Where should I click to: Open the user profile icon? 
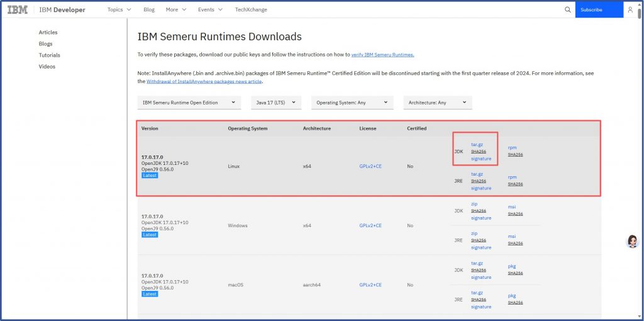coord(630,10)
